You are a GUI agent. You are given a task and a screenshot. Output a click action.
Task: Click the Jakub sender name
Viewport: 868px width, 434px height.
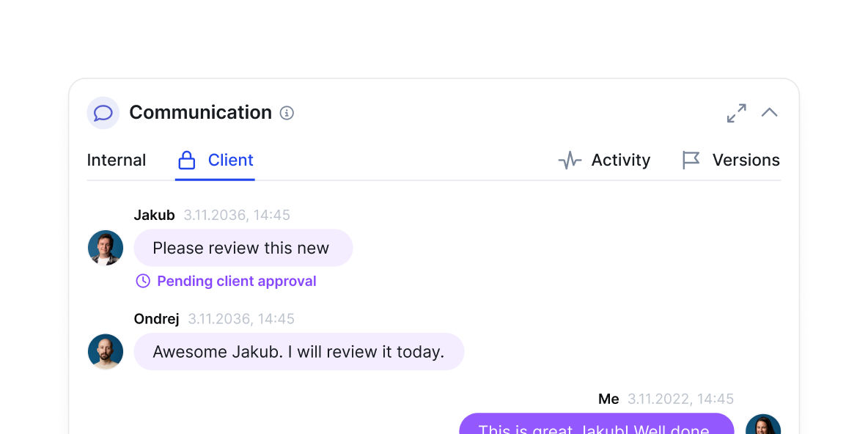[154, 215]
